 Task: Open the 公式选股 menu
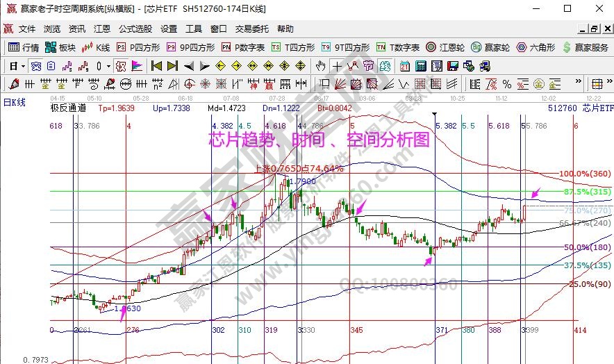135,29
